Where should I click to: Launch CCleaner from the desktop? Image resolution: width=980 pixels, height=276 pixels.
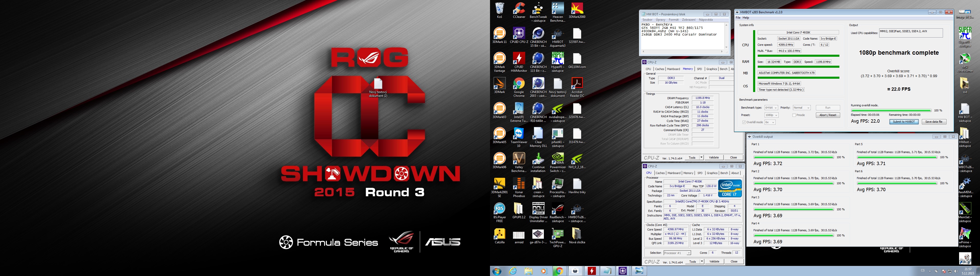click(x=519, y=10)
